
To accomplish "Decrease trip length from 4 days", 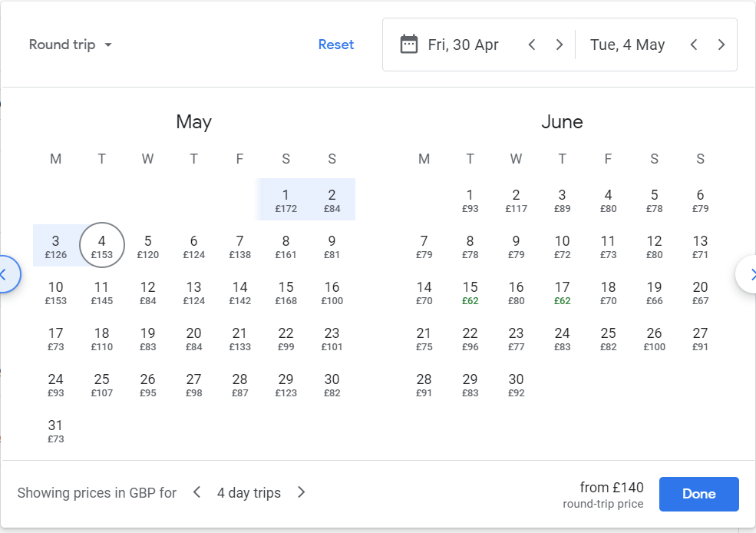I will pyautogui.click(x=196, y=492).
